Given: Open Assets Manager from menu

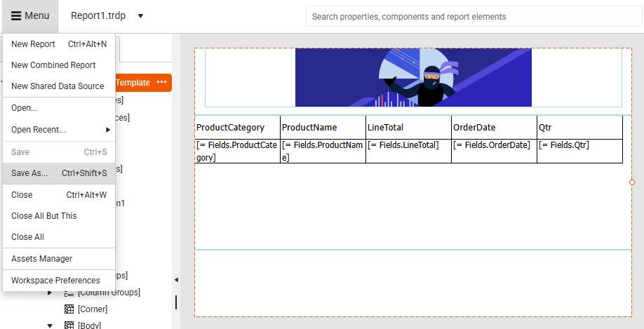Looking at the screenshot, I should [41, 259].
